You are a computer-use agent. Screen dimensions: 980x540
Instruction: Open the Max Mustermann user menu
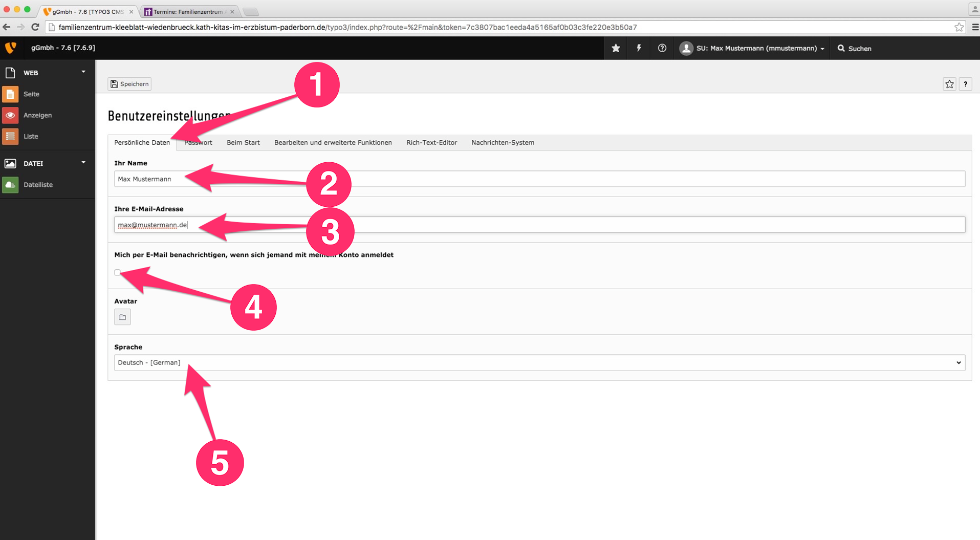point(752,48)
